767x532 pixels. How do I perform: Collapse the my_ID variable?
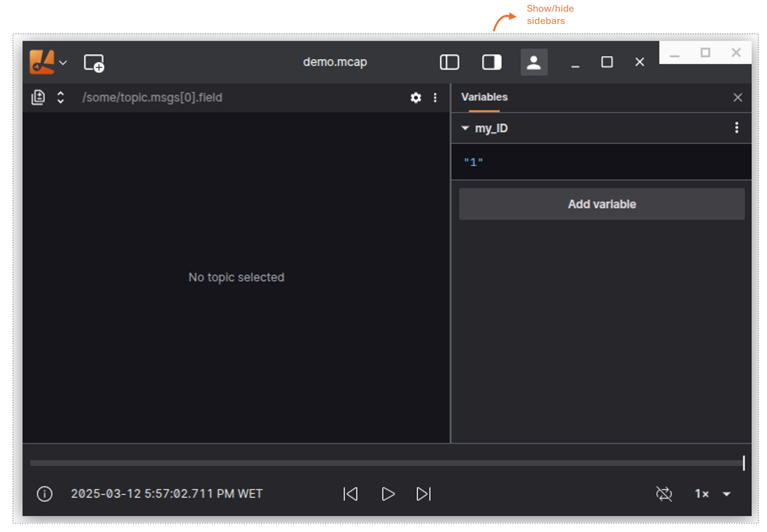pyautogui.click(x=465, y=128)
